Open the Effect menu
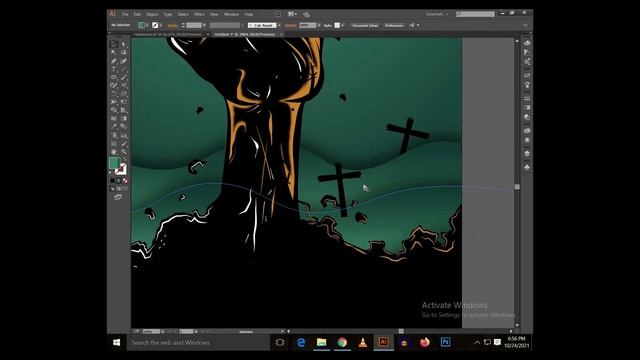 [199, 14]
